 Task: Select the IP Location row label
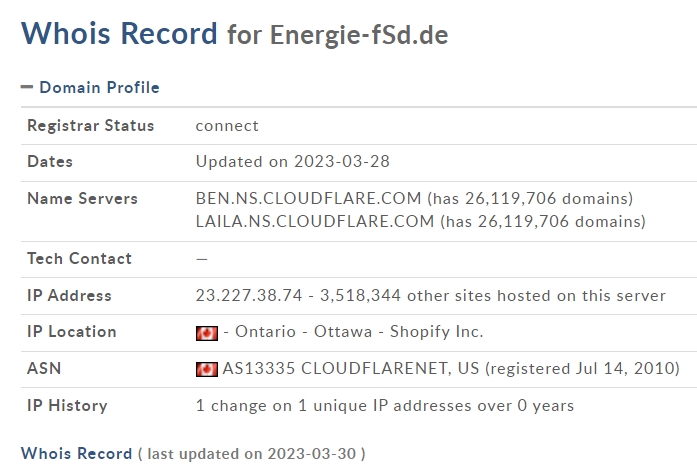click(x=72, y=331)
